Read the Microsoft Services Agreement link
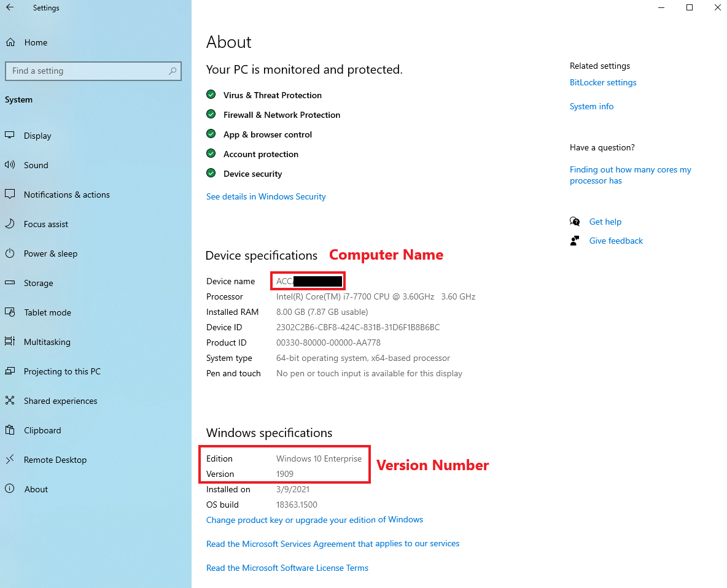 tap(332, 544)
